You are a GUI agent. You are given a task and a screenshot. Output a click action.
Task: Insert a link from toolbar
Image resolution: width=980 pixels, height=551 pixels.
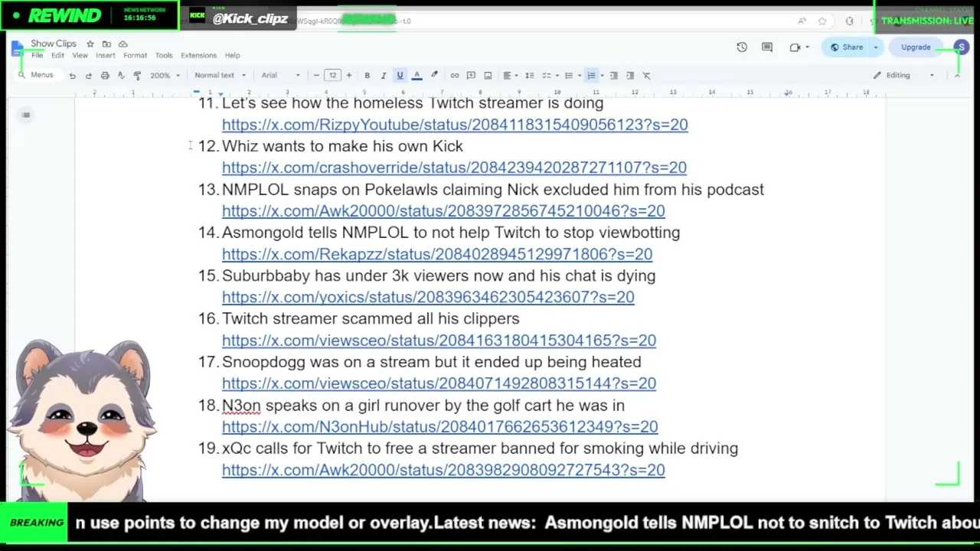tap(455, 75)
